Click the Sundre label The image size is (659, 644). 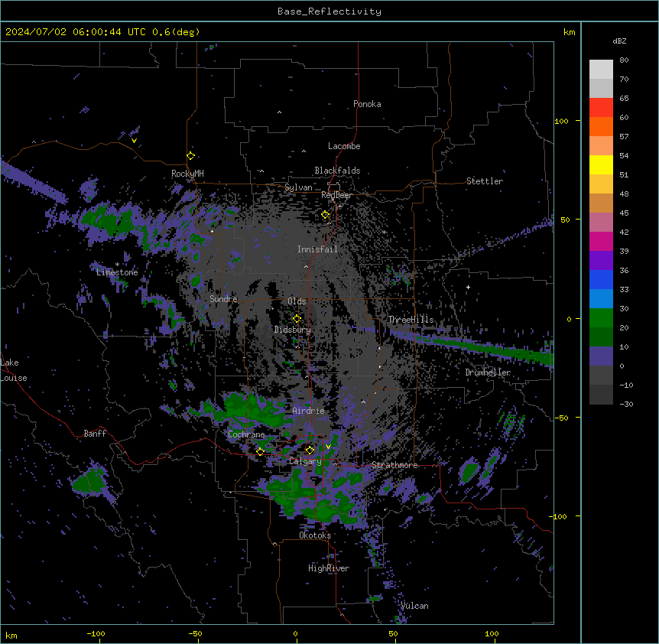click(223, 299)
